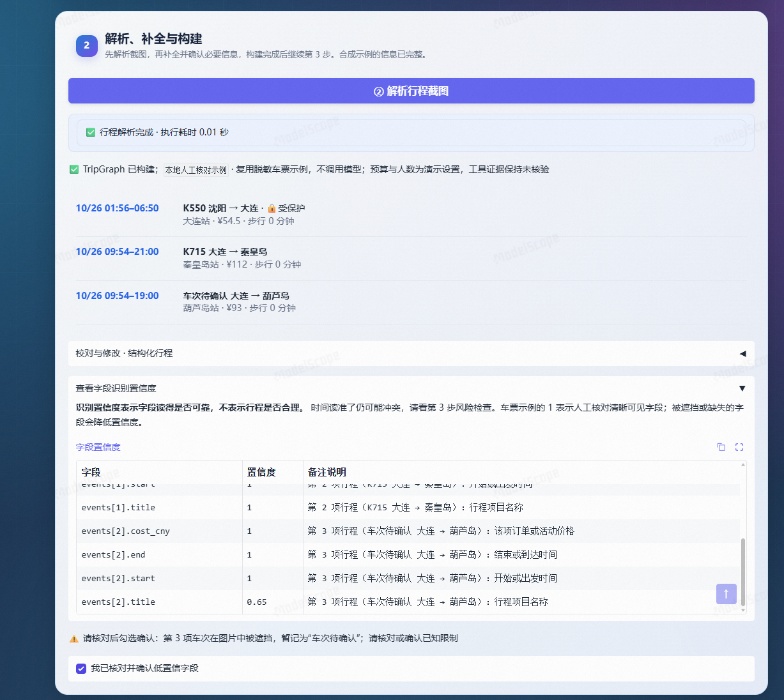Click the warning icon beside 请核对后勾选确认
This screenshot has width=784, height=700.
click(x=74, y=638)
